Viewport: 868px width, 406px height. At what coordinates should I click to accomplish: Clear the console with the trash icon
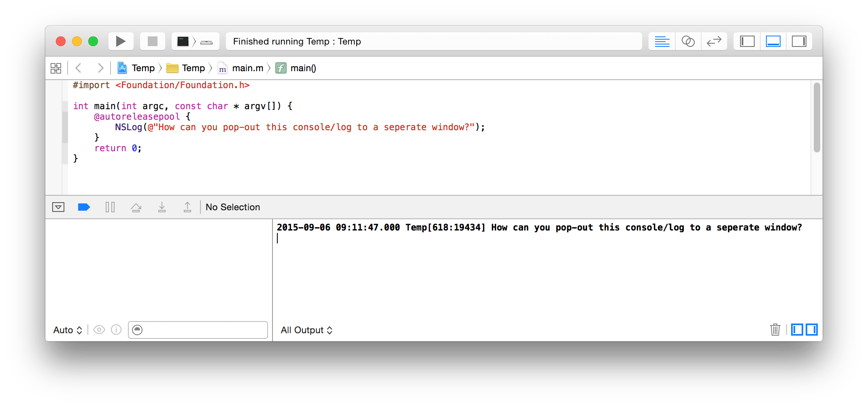(x=775, y=330)
